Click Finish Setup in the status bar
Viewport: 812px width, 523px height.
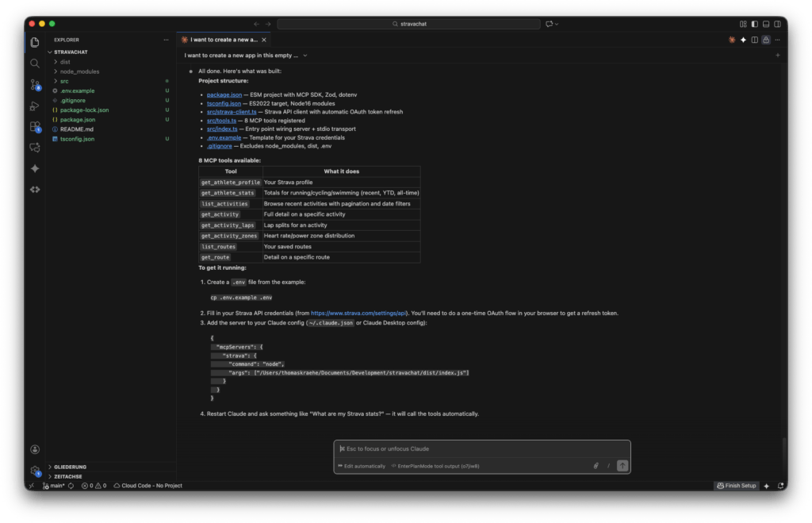[x=737, y=486]
